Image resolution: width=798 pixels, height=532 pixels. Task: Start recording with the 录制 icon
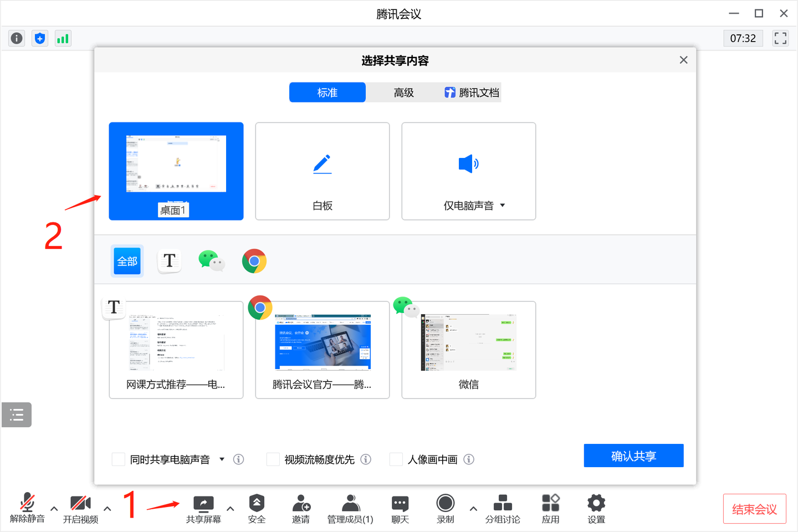click(x=445, y=508)
